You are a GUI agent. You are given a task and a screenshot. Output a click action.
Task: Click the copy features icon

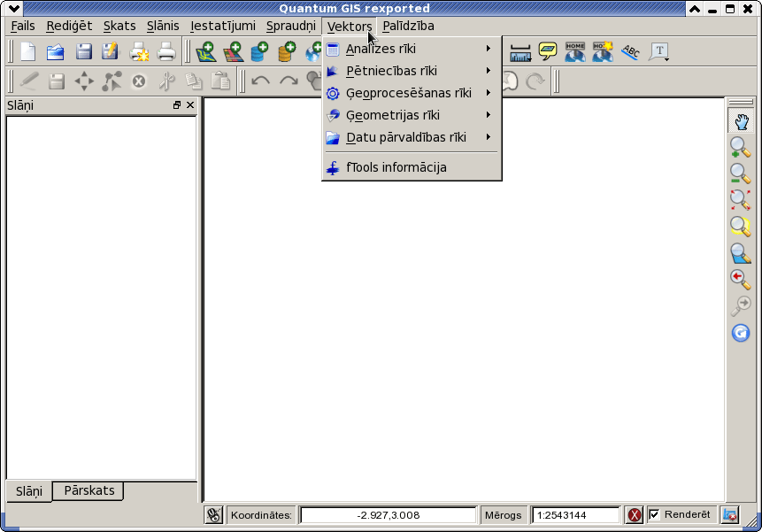[194, 81]
